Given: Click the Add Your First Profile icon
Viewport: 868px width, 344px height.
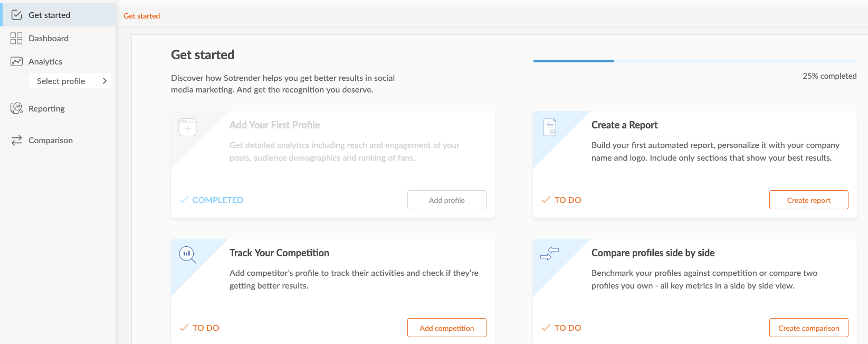Looking at the screenshot, I should (187, 127).
